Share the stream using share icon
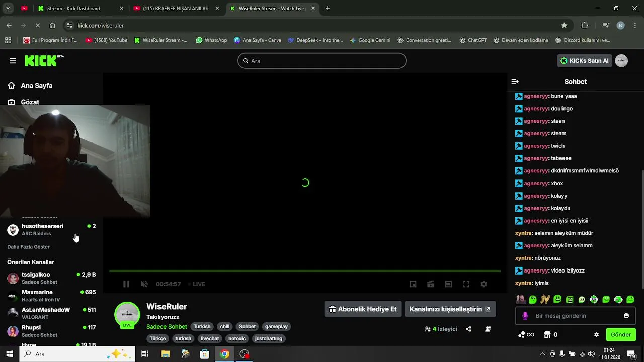The width and height of the screenshot is (644, 362). pos(468,329)
